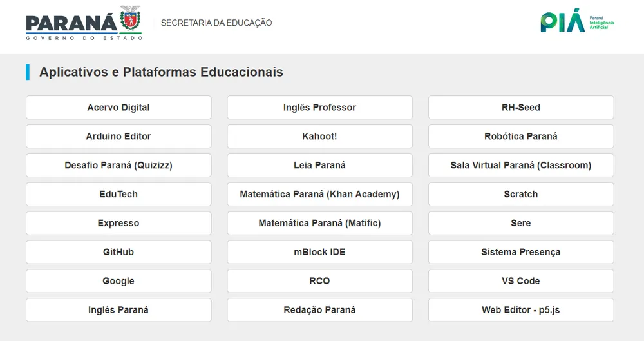Open Web Editor - p5.js
The width and height of the screenshot is (644, 341).
[520, 311]
